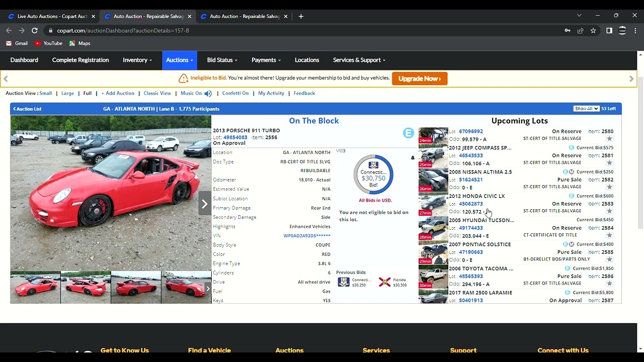Close the Live Auto Auctions tab
Viewport: 644px width, 362px height.
tap(93, 16)
